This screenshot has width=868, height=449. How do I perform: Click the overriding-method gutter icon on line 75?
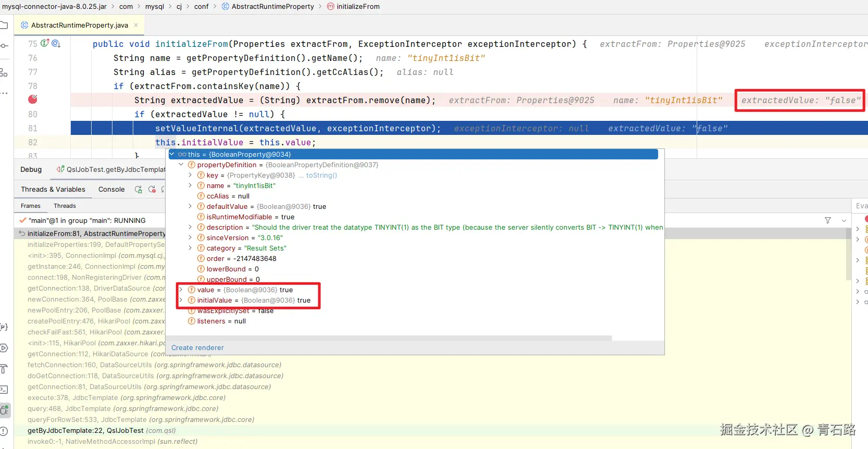(56, 43)
